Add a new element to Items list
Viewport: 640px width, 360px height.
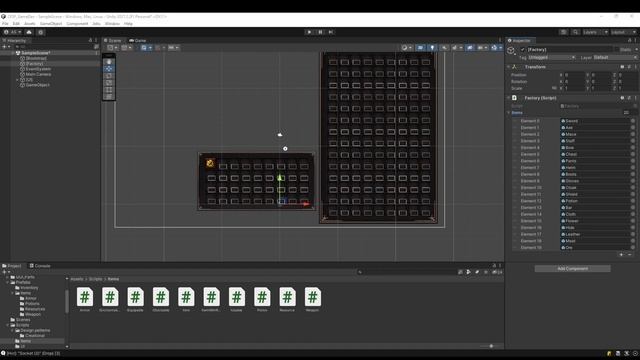621,255
